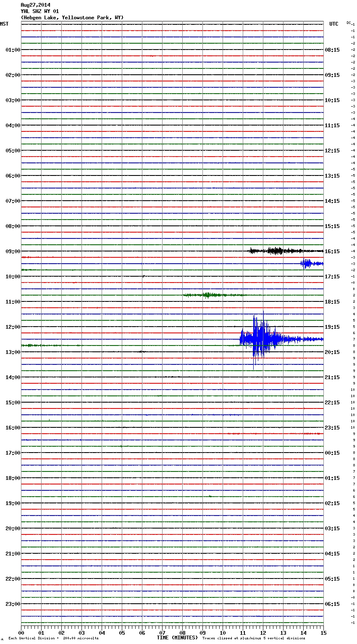357x644 pixels.
Task: Click the 08:15 UTC time label
Action: coord(332,50)
